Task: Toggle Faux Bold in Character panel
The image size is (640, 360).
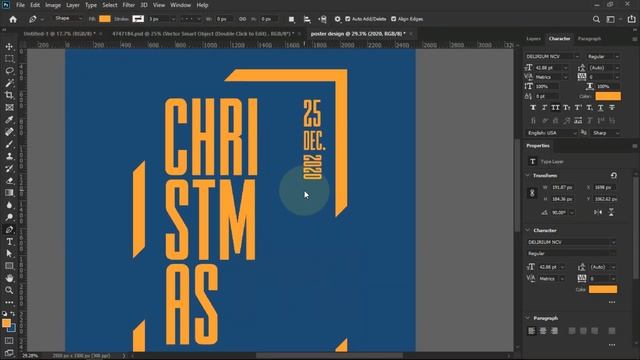Action: [533, 108]
